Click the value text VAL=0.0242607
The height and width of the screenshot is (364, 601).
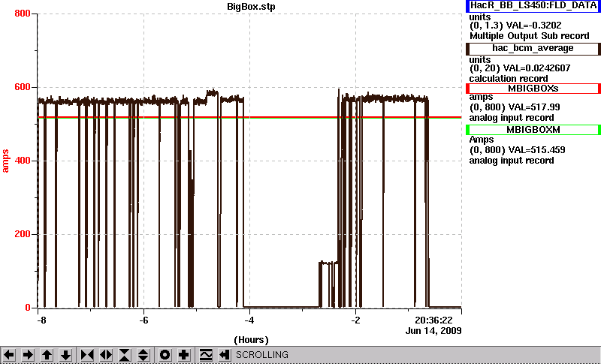(x=538, y=68)
